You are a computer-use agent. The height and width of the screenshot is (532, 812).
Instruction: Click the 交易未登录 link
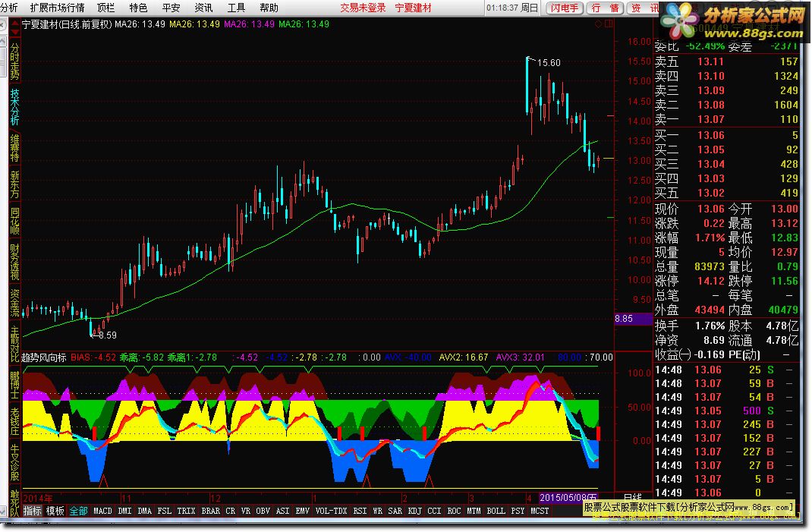363,8
